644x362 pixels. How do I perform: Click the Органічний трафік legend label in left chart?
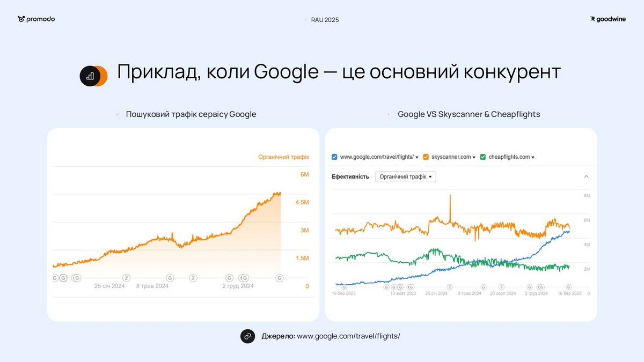point(283,157)
